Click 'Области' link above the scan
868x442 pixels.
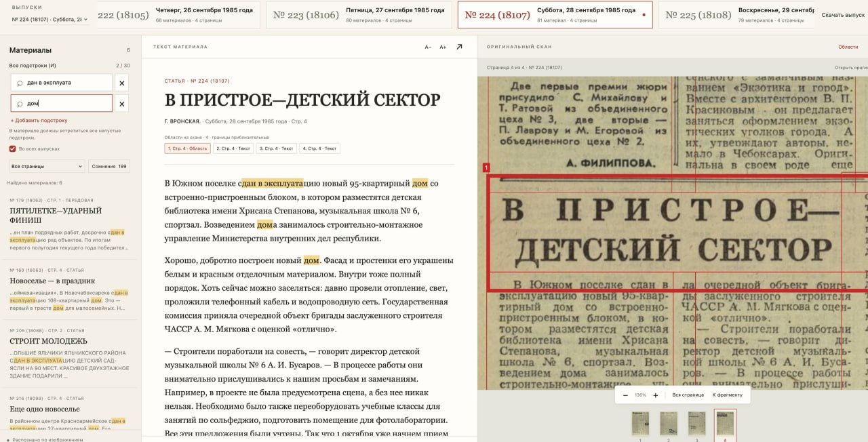point(848,47)
